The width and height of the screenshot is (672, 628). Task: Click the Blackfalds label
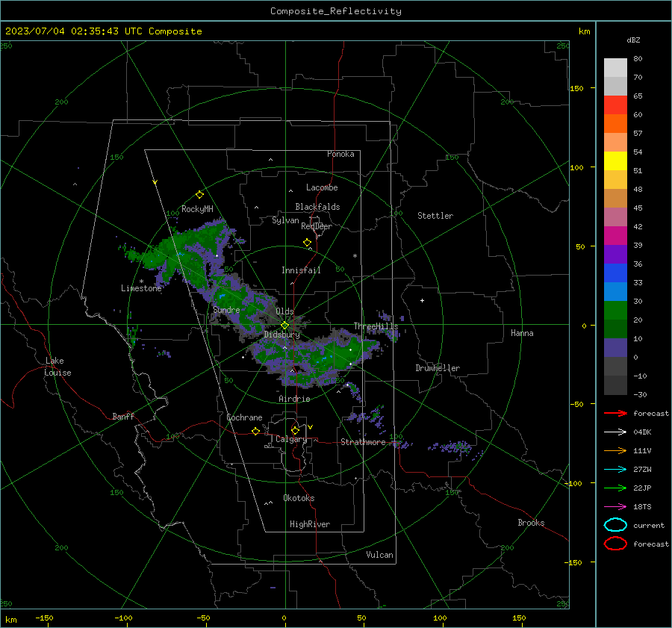[317, 207]
